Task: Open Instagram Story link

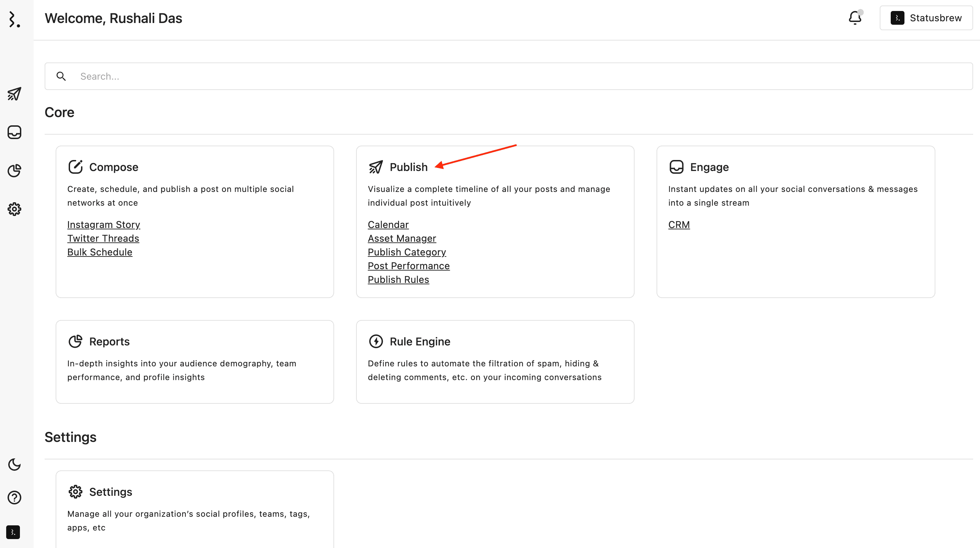Action: coord(104,225)
